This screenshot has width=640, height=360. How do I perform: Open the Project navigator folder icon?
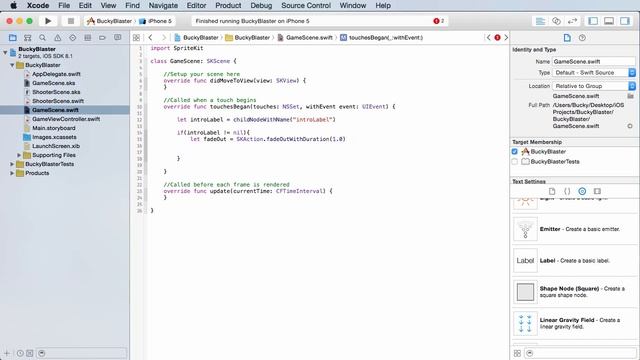tap(13, 38)
